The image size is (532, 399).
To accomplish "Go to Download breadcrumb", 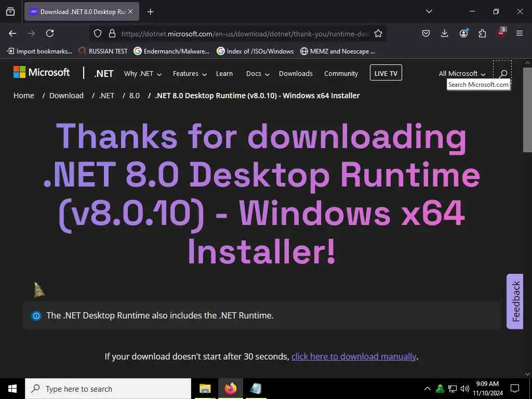I will [66, 96].
